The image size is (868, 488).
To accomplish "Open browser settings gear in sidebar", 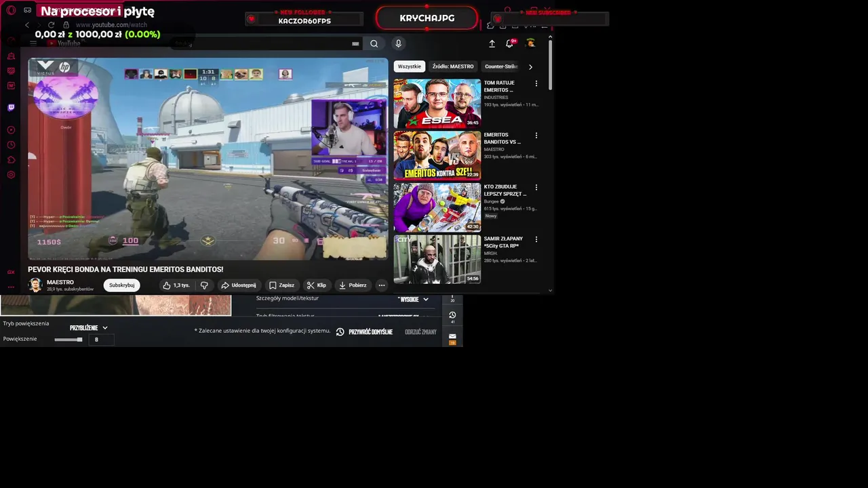I will (x=11, y=175).
